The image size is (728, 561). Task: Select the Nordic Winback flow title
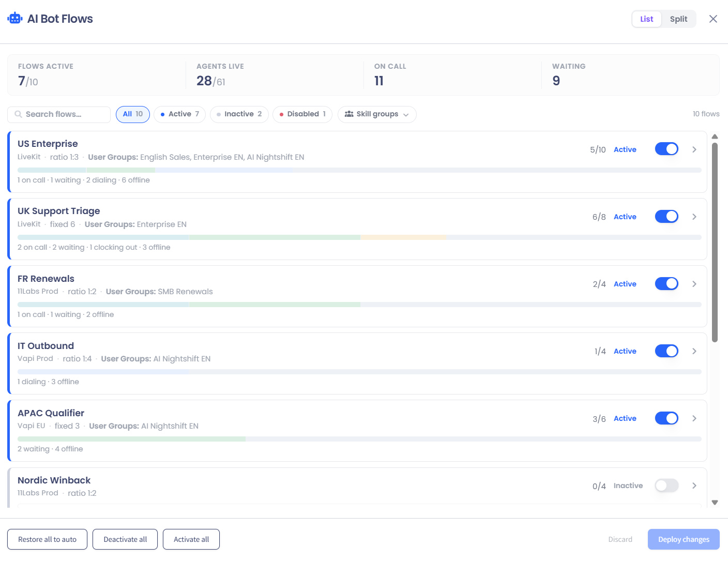coord(54,480)
